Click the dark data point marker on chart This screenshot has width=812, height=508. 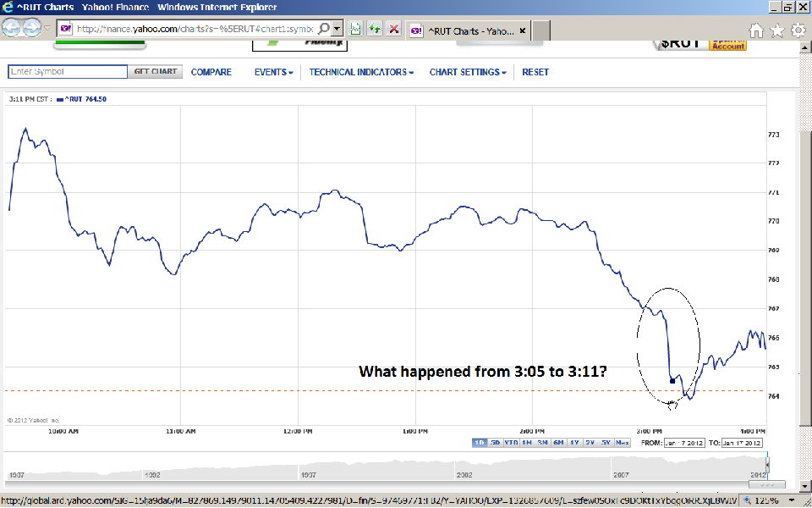(x=672, y=381)
